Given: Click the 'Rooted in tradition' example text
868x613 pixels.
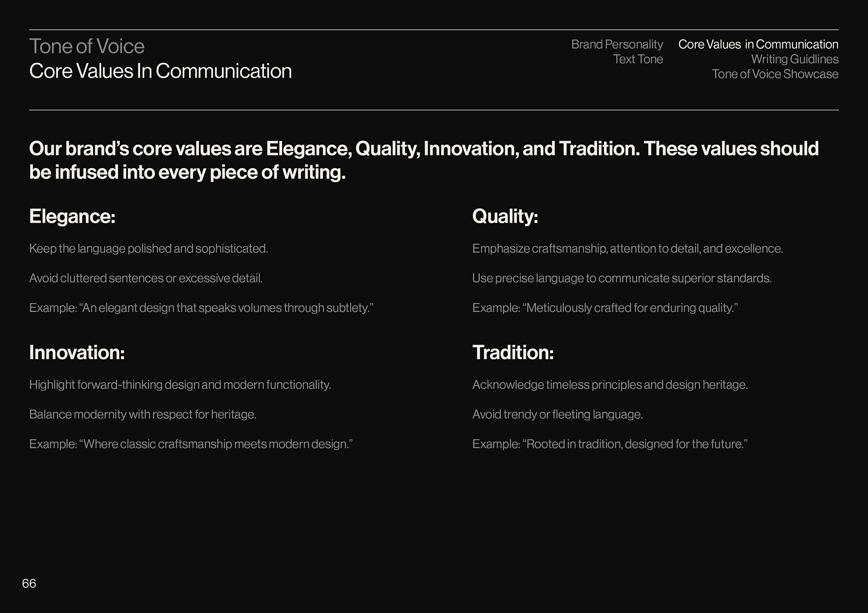Looking at the screenshot, I should click(x=610, y=445).
